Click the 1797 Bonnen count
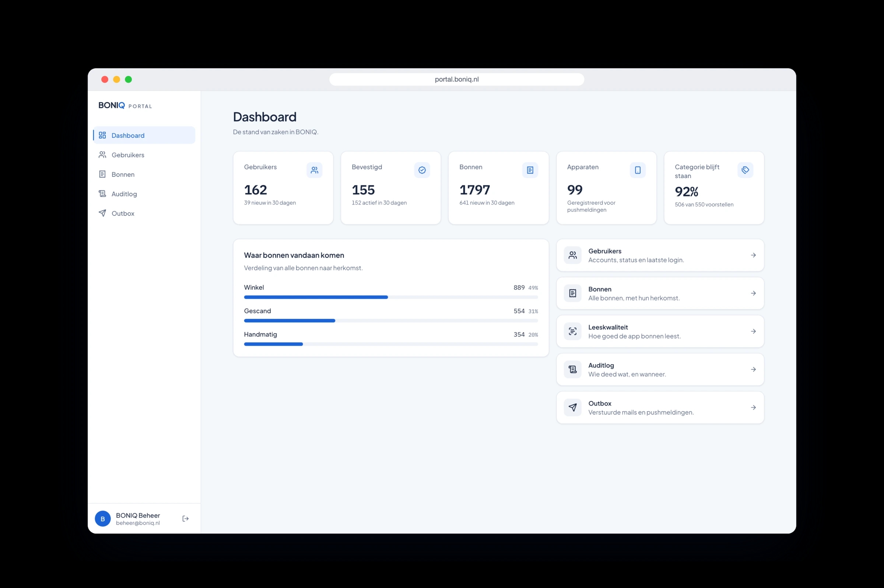Viewport: 884px width, 588px height. pyautogui.click(x=475, y=190)
